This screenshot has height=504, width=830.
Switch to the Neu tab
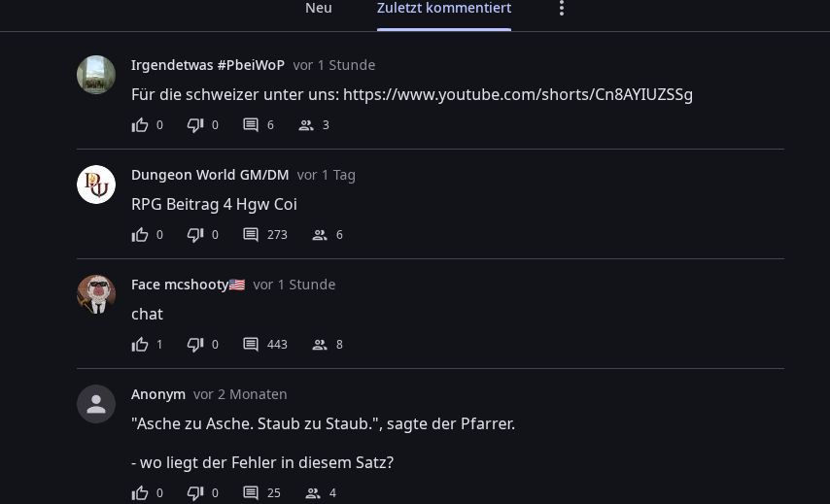tap(319, 8)
